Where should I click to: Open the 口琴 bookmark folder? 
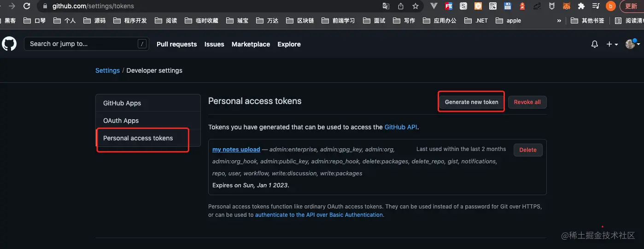tap(35, 21)
